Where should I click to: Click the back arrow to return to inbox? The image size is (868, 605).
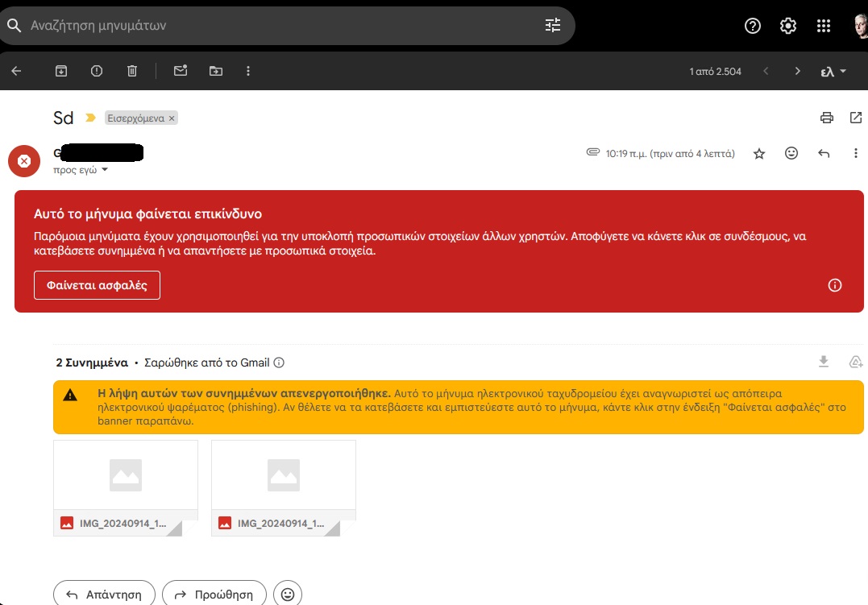pos(16,71)
